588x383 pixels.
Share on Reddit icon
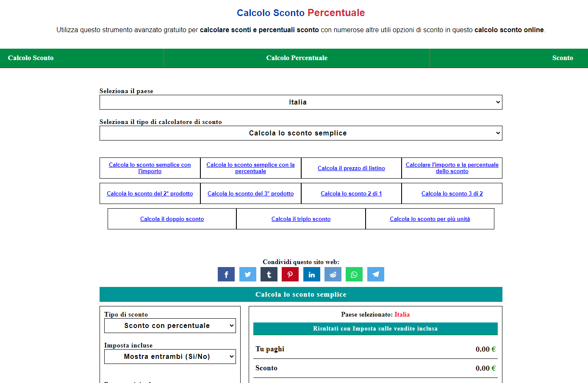(x=333, y=274)
